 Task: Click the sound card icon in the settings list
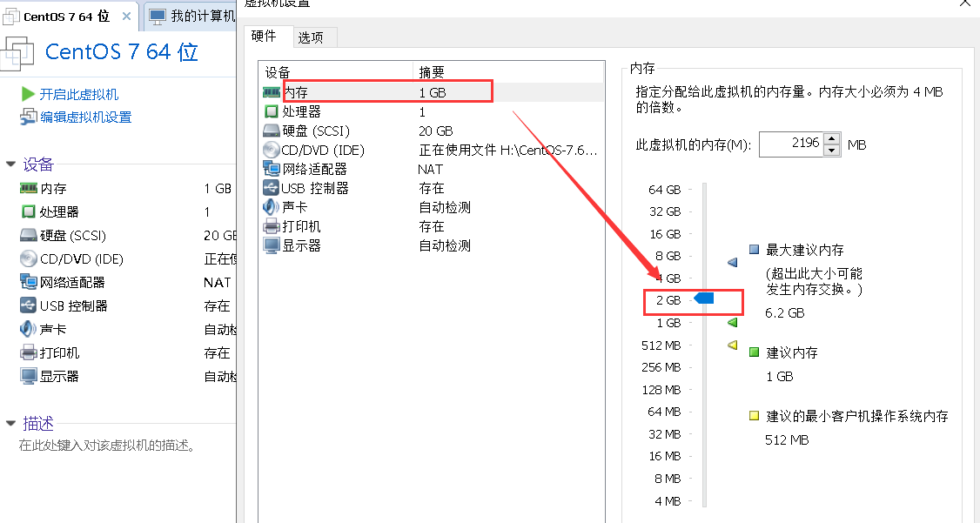click(272, 207)
